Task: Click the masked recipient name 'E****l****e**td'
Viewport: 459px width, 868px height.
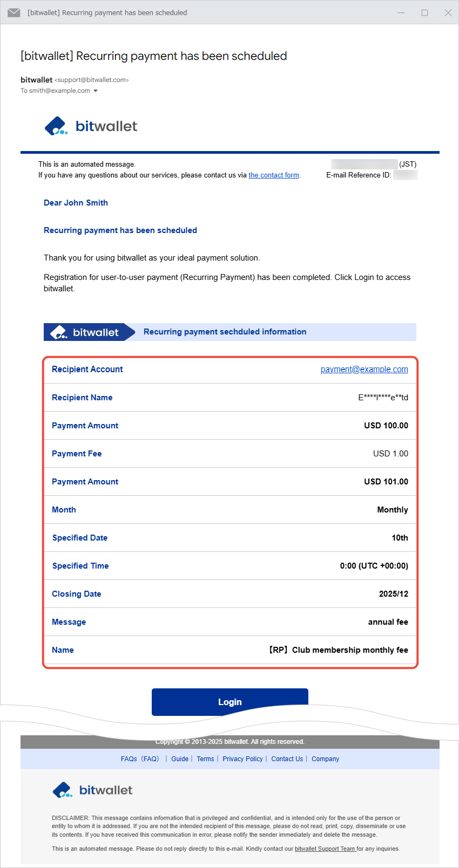Action: point(383,398)
